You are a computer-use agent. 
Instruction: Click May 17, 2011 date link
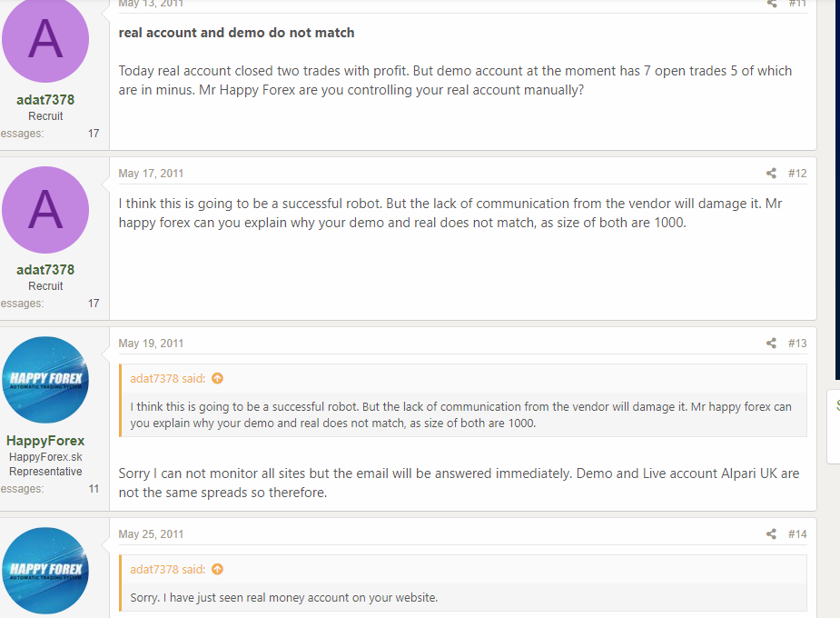(x=151, y=174)
